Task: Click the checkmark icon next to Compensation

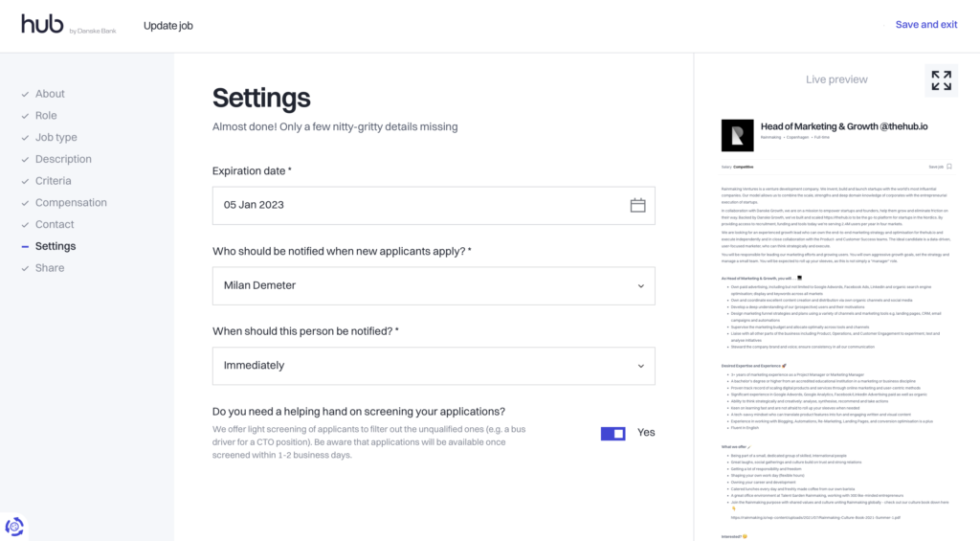Action: (25, 203)
